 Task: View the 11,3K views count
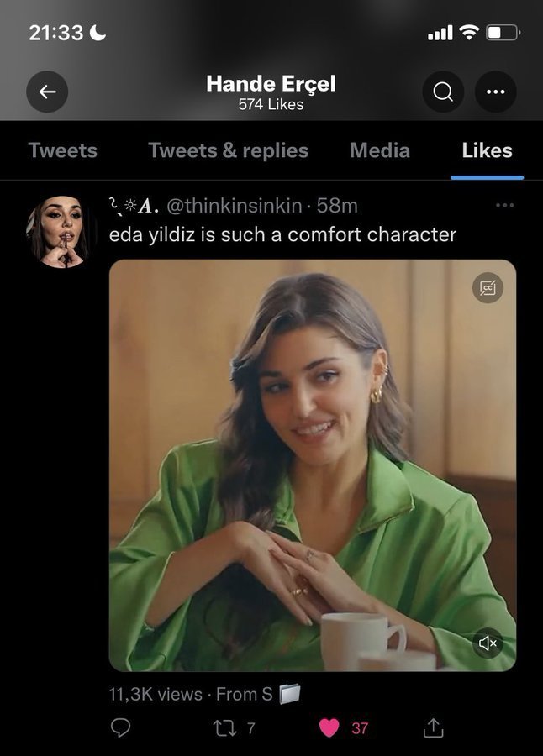coord(156,694)
